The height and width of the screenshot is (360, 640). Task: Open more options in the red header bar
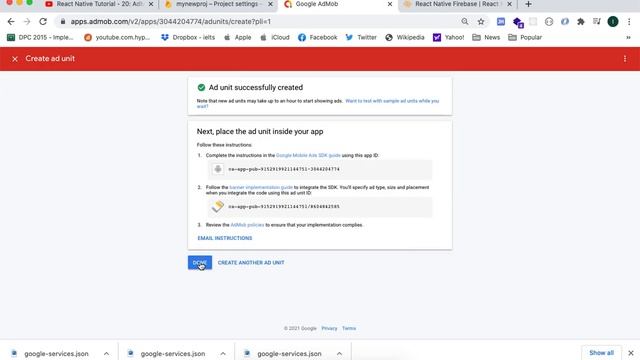(x=625, y=59)
